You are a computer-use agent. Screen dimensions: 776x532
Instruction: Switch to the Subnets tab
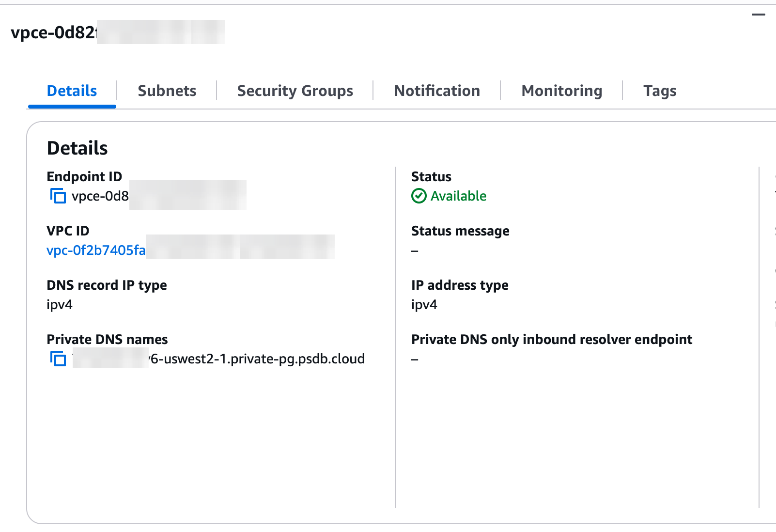point(167,91)
